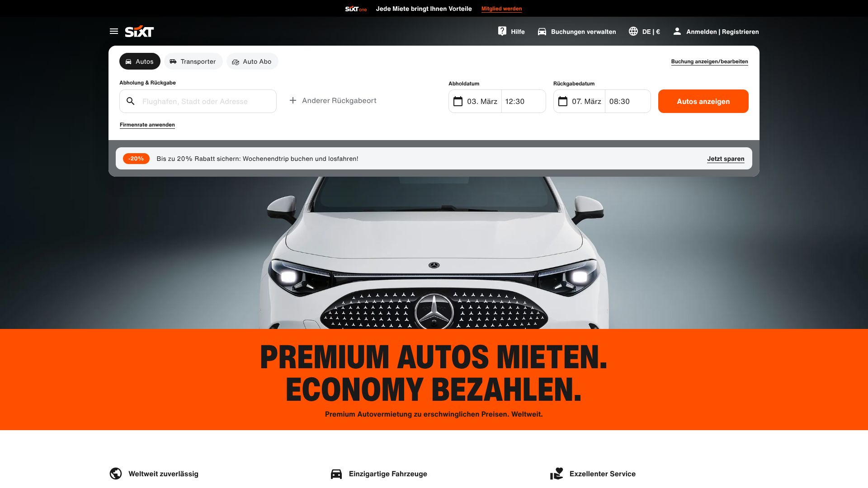
Task: Click the globe language icon
Action: [633, 31]
